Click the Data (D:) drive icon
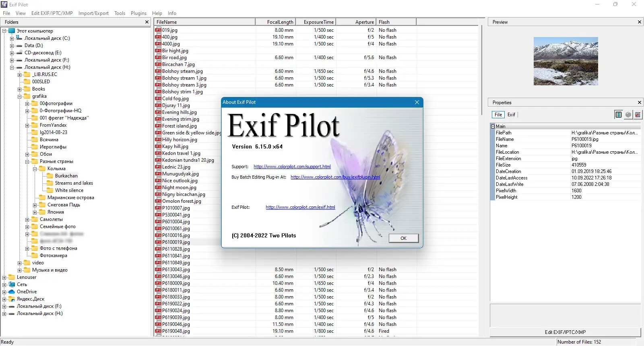 pos(19,45)
